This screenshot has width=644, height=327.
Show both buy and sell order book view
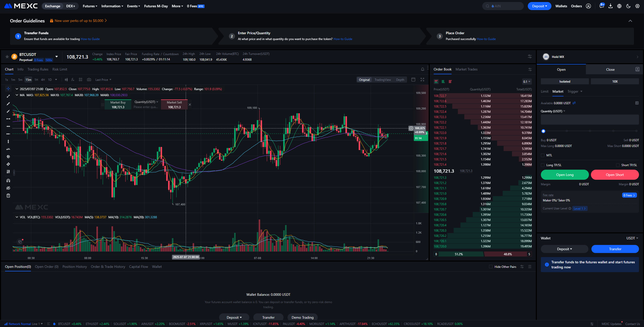[x=436, y=82]
